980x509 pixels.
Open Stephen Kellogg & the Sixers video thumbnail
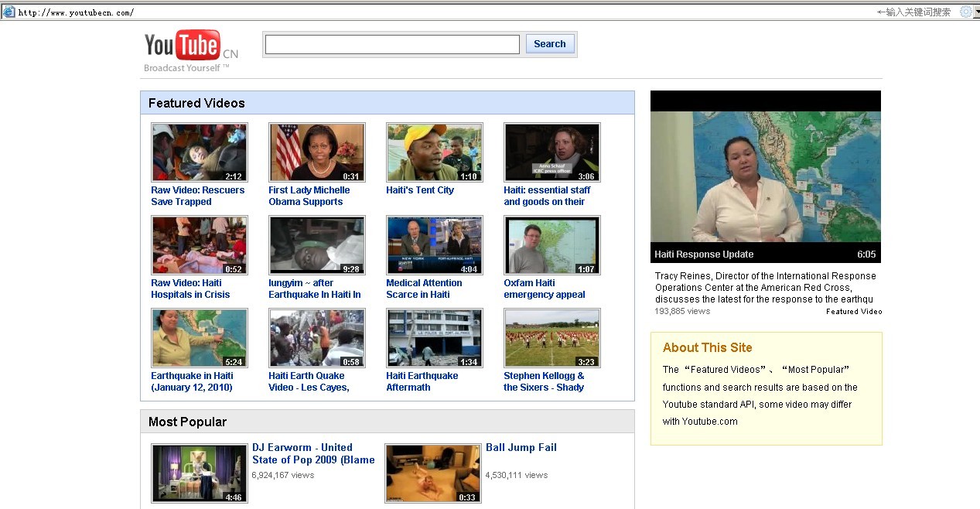click(x=552, y=338)
